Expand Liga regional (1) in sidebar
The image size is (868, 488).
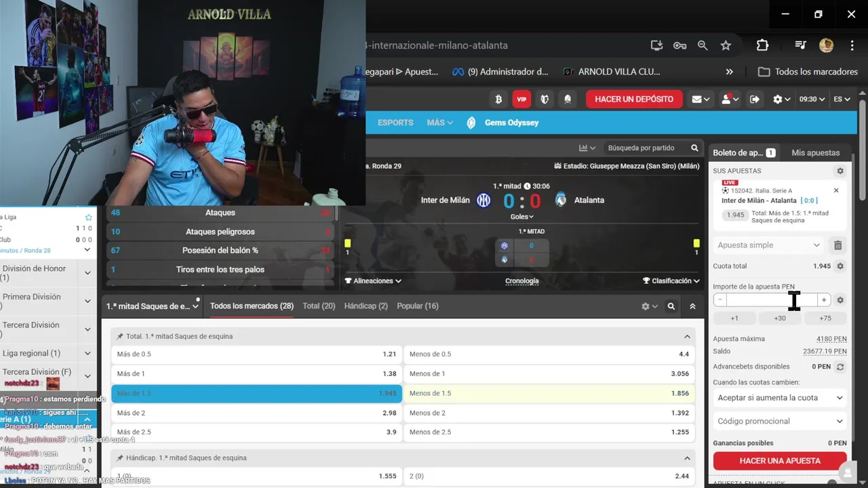point(87,353)
